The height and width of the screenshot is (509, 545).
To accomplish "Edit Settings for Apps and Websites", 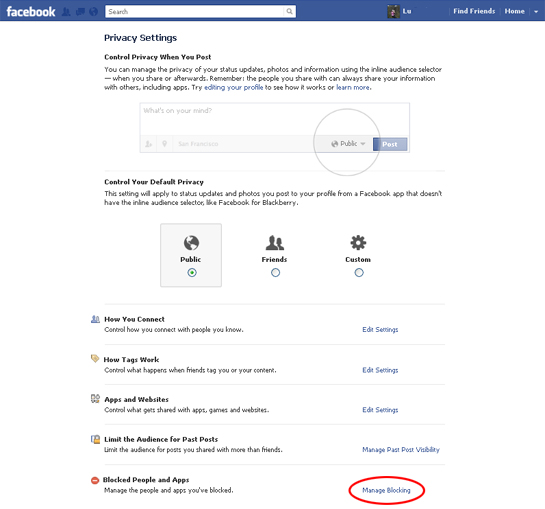I will [x=380, y=410].
